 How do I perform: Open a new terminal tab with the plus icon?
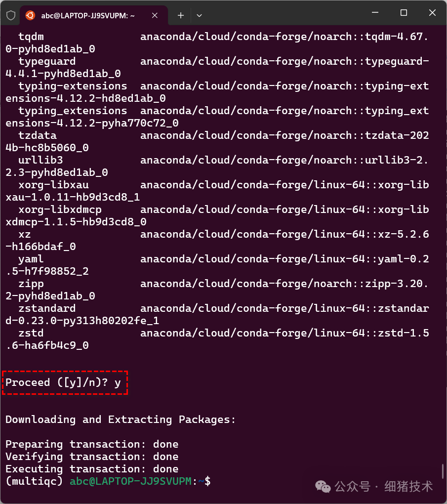point(180,15)
